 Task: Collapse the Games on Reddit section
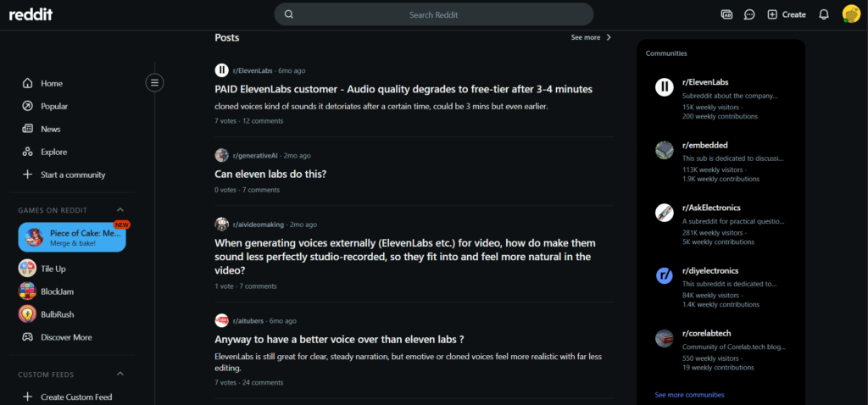[120, 210]
